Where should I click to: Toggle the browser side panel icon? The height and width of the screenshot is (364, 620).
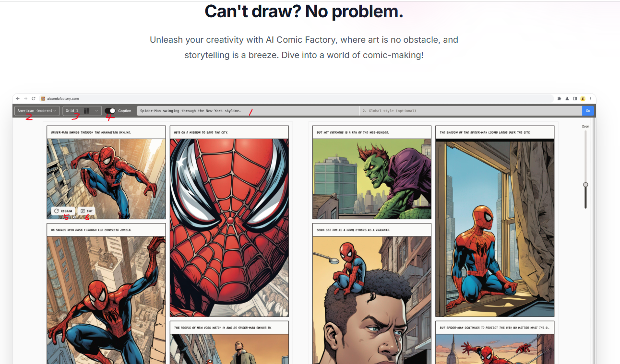pos(574,98)
